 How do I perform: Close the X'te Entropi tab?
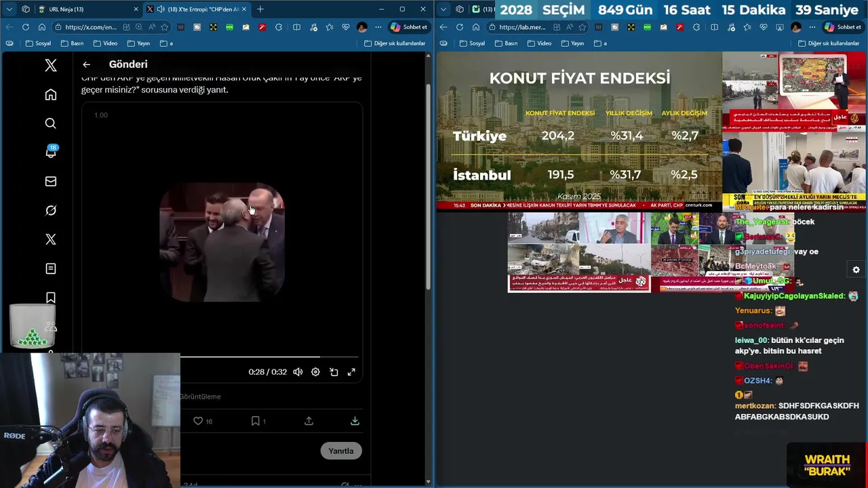pyautogui.click(x=243, y=9)
